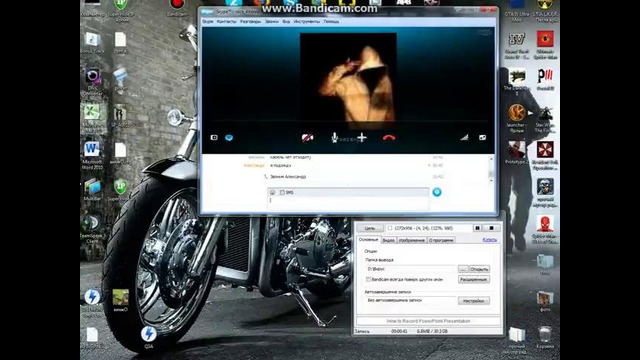Toggle checkbox next to capture area dimensions
This screenshot has height=360, width=640.
point(390,228)
